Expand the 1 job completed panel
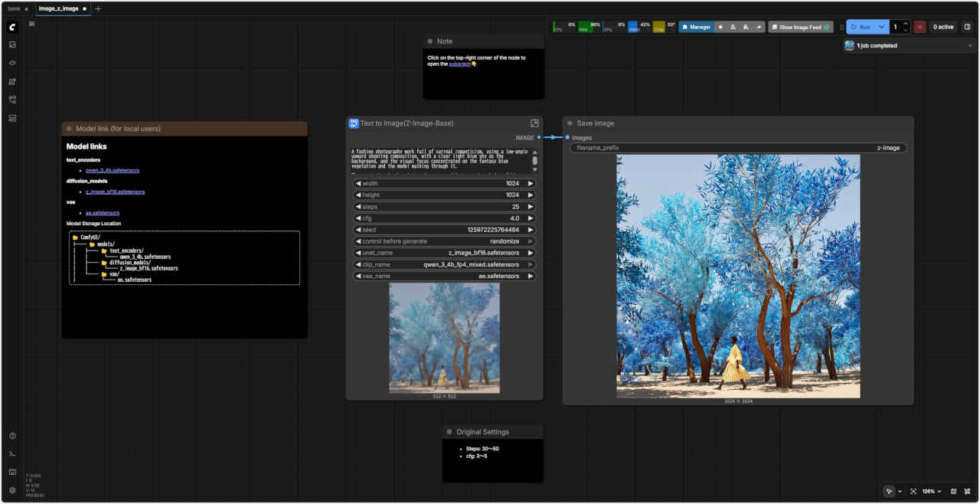980x504 pixels. coord(971,46)
